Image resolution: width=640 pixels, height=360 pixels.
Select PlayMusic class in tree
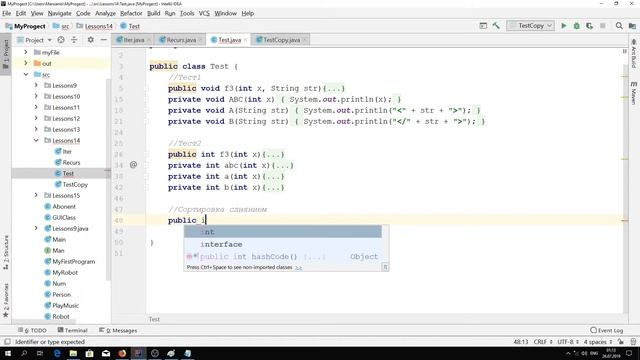click(65, 306)
